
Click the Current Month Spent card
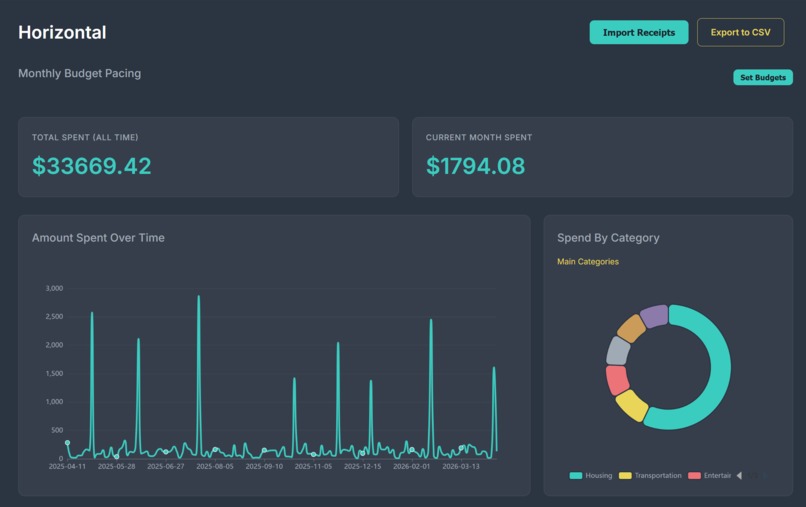pyautogui.click(x=602, y=157)
